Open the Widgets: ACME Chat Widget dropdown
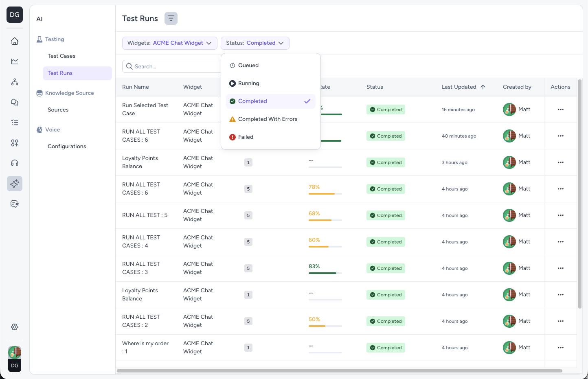Viewport: 588px width, 379px height. tap(170, 43)
